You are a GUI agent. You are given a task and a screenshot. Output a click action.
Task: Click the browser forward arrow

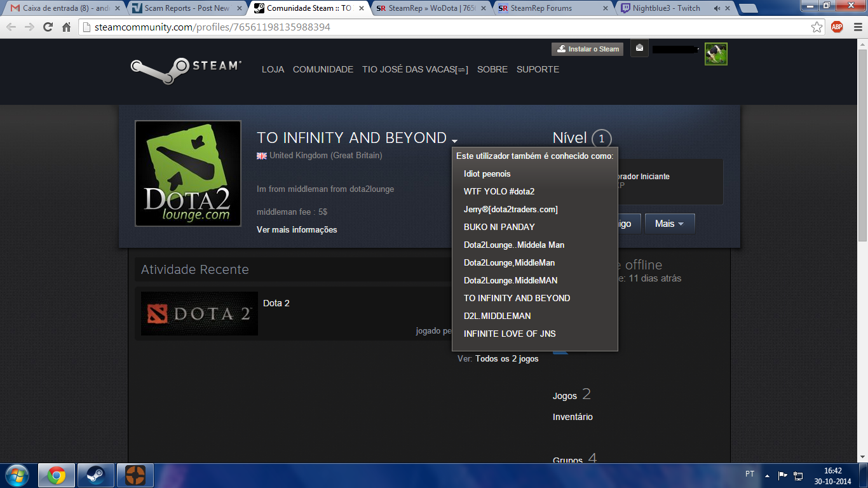30,27
